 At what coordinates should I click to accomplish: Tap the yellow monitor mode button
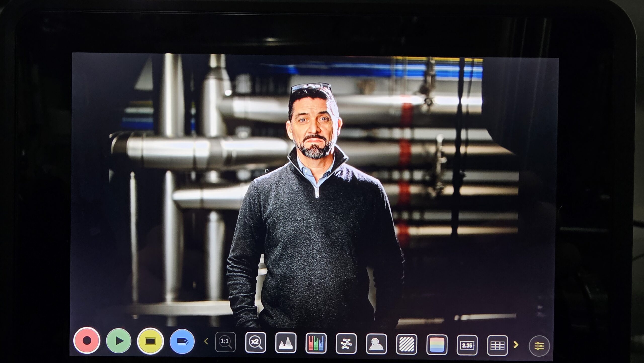tap(150, 341)
